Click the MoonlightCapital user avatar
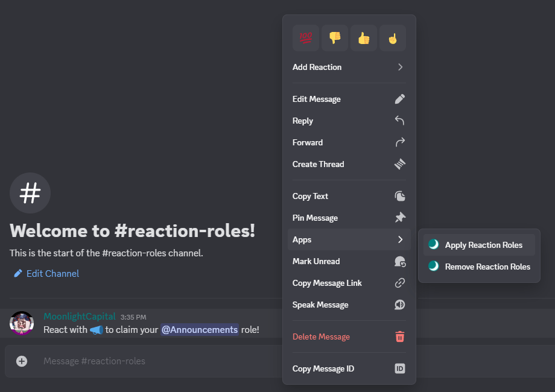The image size is (555, 392). click(x=22, y=323)
